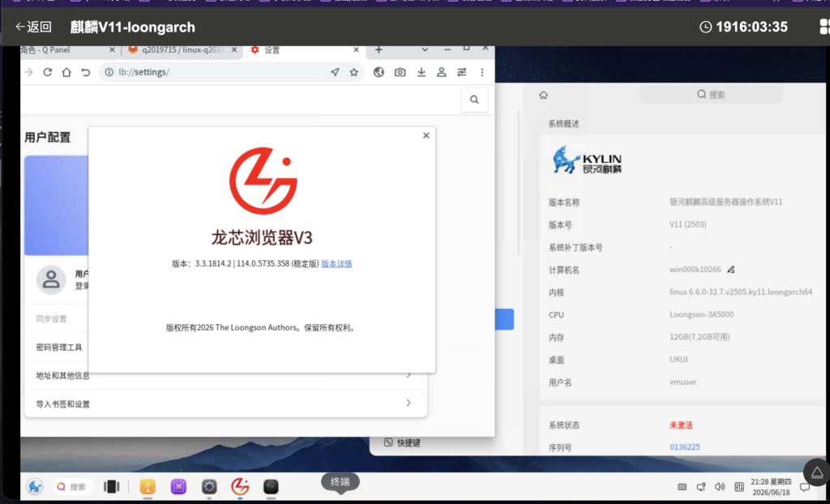Click the keyboard tray icon
830x504 pixels.
pyautogui.click(x=682, y=486)
